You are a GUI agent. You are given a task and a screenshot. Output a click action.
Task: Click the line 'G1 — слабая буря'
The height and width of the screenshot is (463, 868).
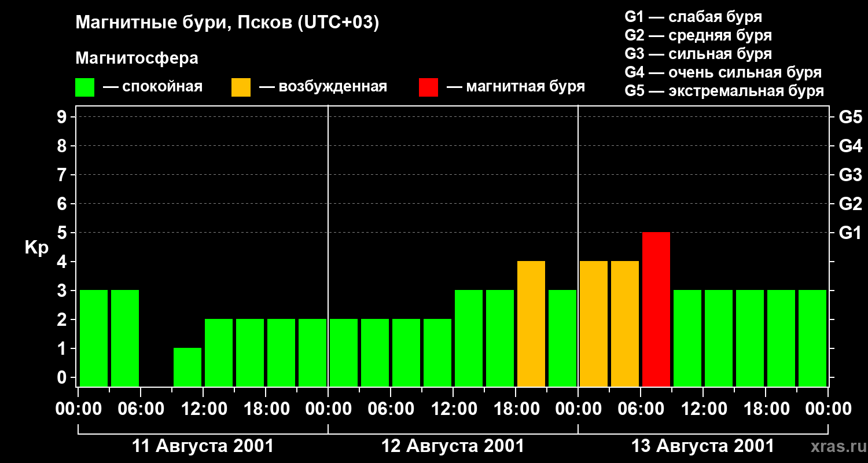tap(693, 17)
